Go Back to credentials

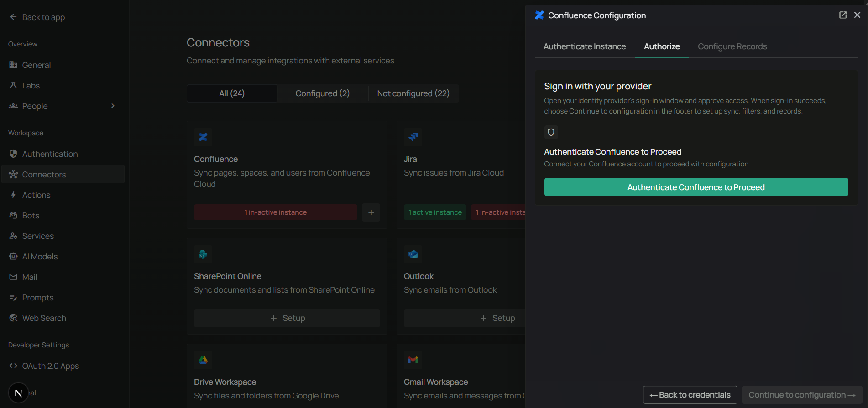click(690, 395)
